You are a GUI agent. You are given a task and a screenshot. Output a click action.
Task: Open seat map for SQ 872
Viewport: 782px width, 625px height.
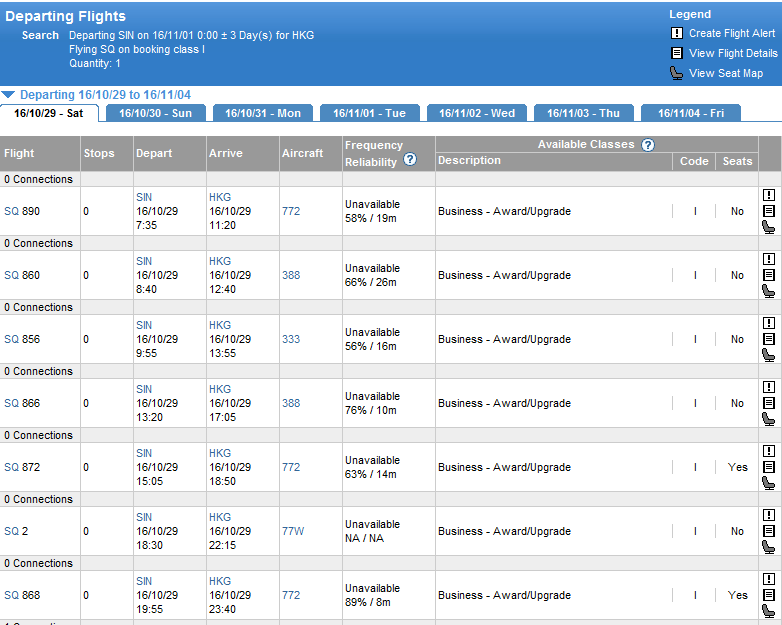[768, 483]
